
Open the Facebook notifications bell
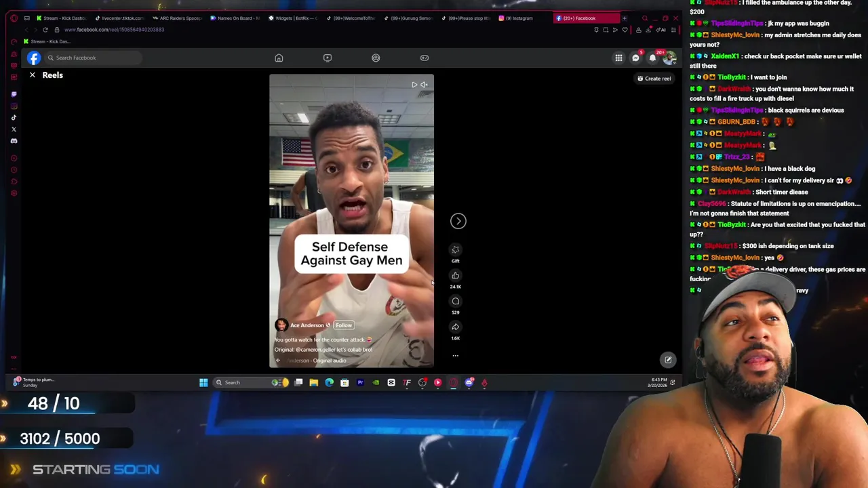[x=652, y=58]
